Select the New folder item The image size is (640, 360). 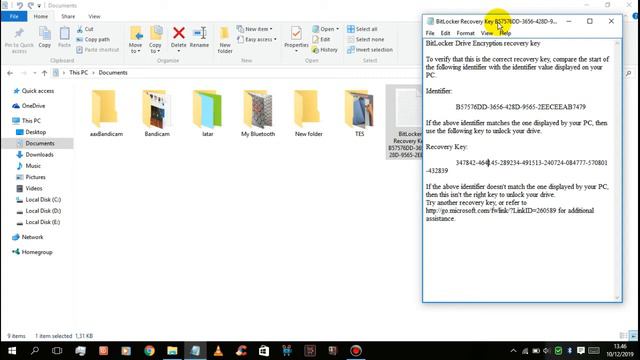[x=309, y=113]
